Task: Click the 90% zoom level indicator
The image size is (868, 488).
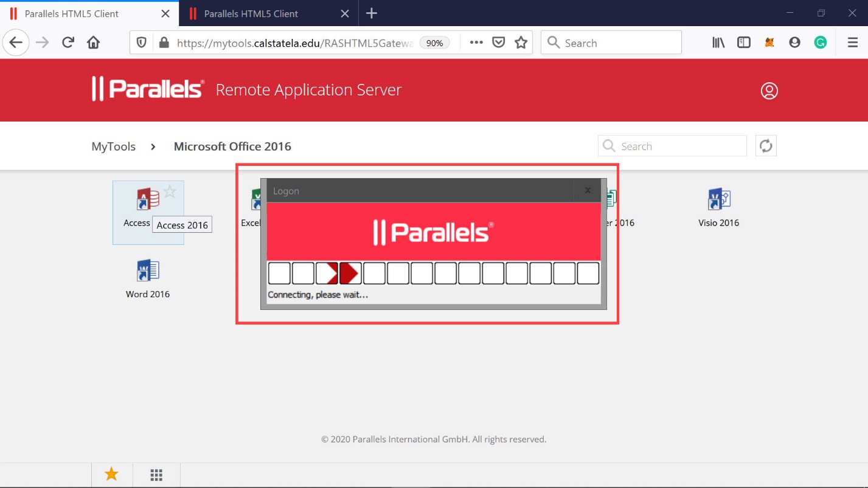Action: (x=434, y=43)
